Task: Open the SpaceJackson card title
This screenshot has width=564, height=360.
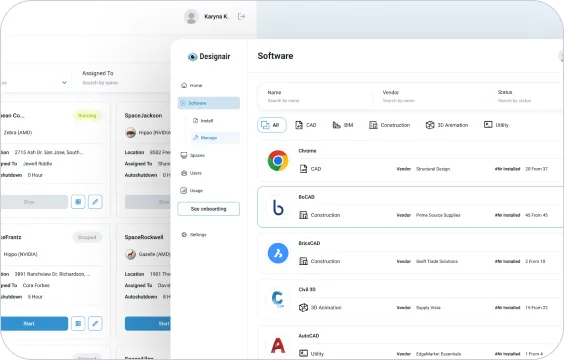Action: (143, 115)
